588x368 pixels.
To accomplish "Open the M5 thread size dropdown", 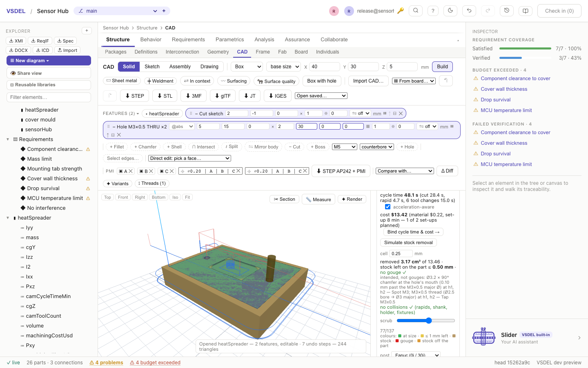I will (x=345, y=147).
